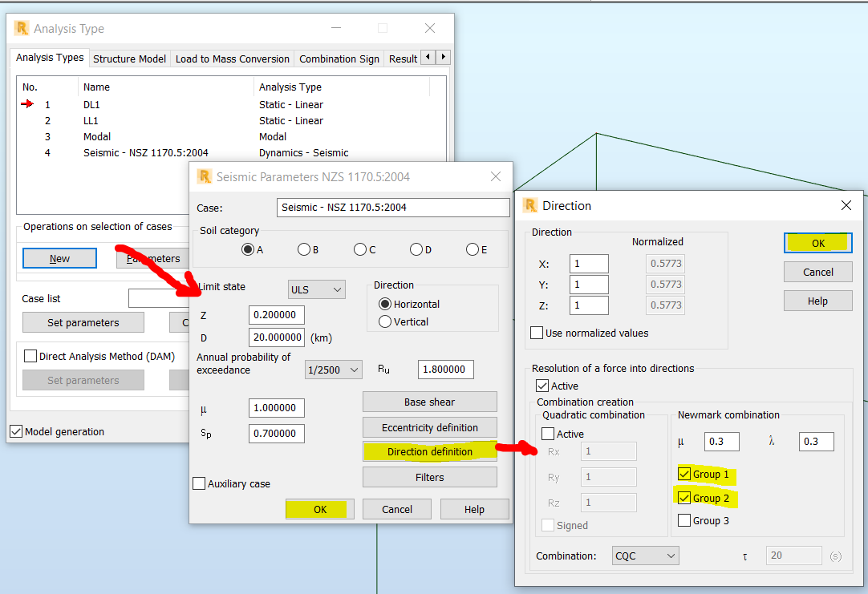This screenshot has height=594, width=868.
Task: Click the Filters button
Action: [429, 477]
